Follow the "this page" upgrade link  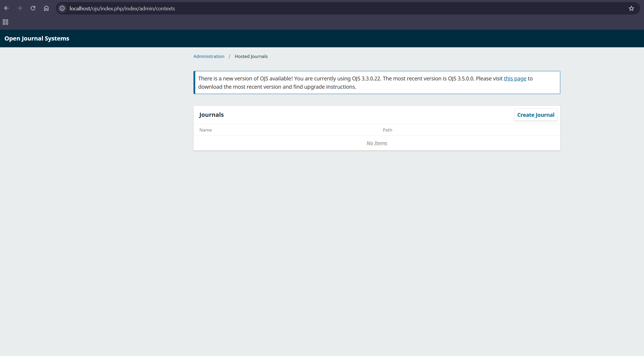tap(515, 78)
